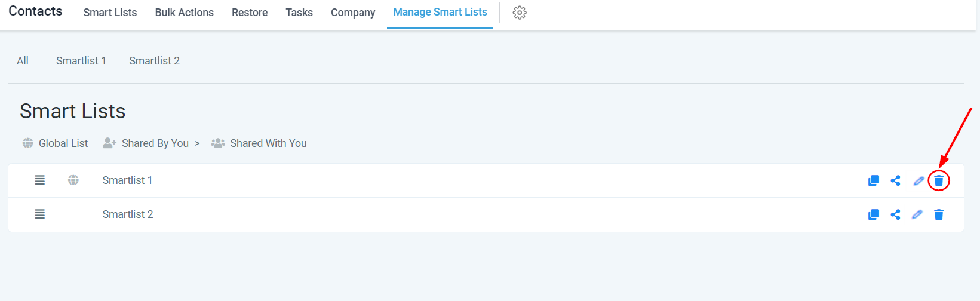Edit Smartlist 2 using pencil icon

click(917, 214)
